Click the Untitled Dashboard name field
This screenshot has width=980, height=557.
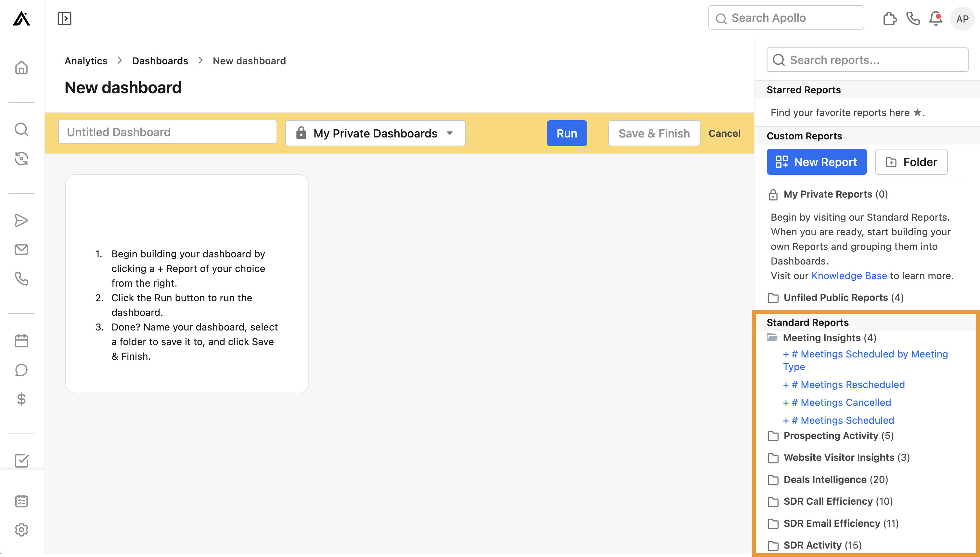[168, 132]
